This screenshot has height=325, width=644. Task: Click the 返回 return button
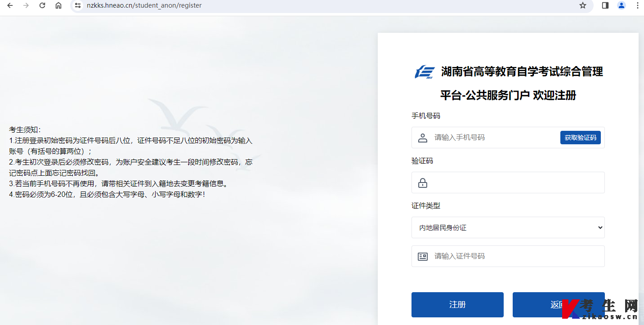[x=559, y=304]
